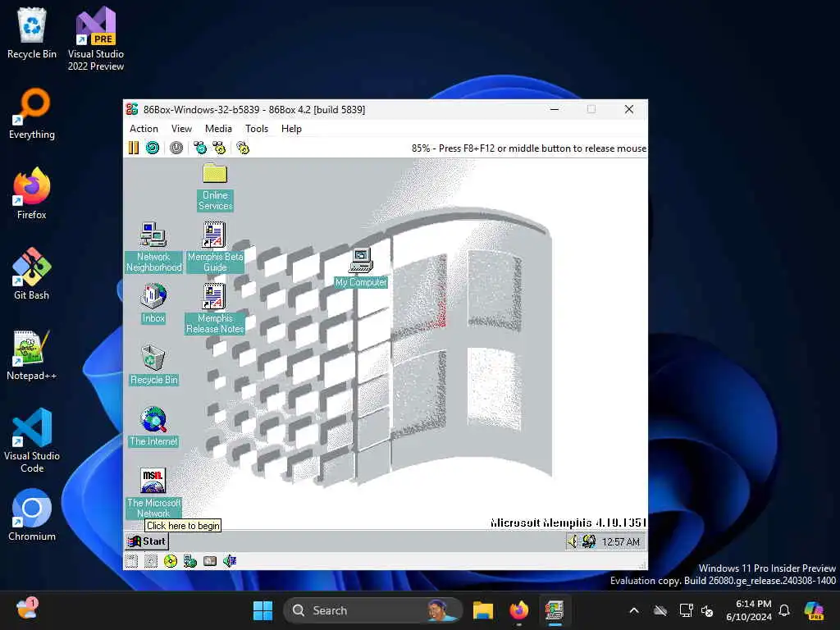
Task: Open File Explorer from Windows taskbar
Action: pyautogui.click(x=482, y=610)
